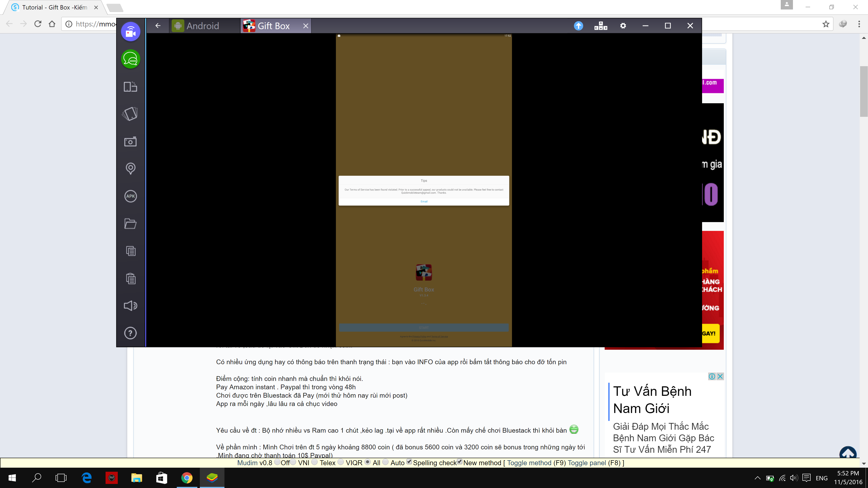Select the Telex radio button
Viewport: 868px width, 488px height.
315,462
